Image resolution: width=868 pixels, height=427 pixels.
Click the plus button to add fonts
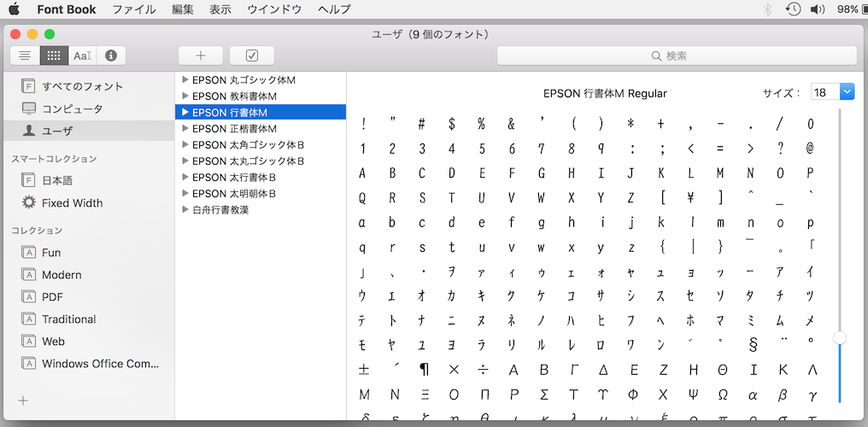coord(201,56)
